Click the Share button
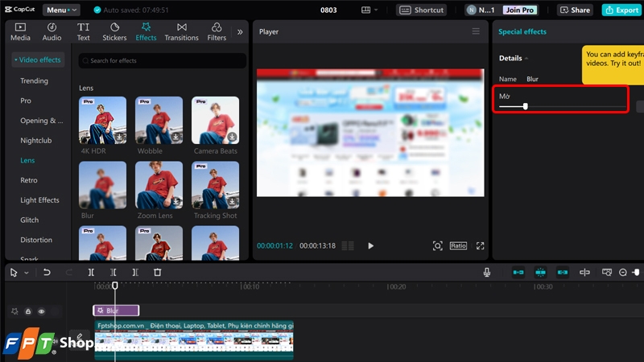 575,10
